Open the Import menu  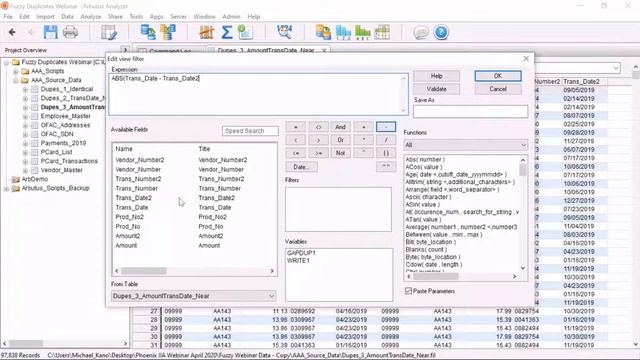pos(45,17)
